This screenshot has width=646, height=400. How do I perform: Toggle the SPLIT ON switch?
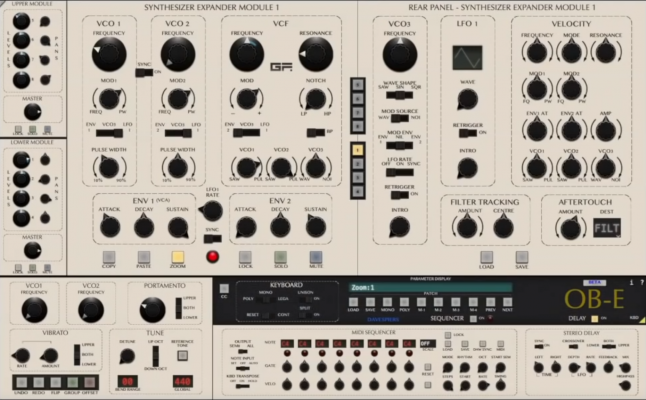(x=305, y=315)
